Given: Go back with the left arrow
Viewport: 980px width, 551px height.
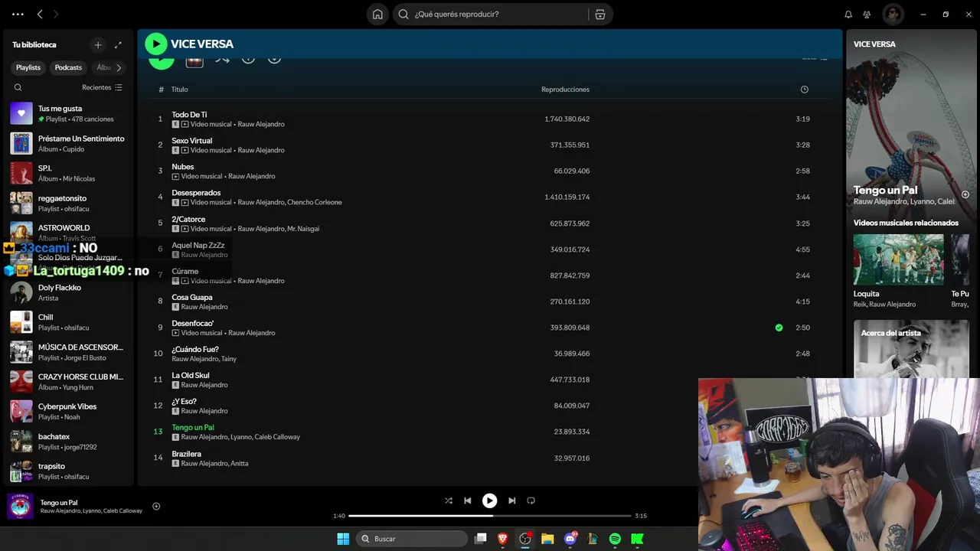Looking at the screenshot, I should tap(40, 15).
